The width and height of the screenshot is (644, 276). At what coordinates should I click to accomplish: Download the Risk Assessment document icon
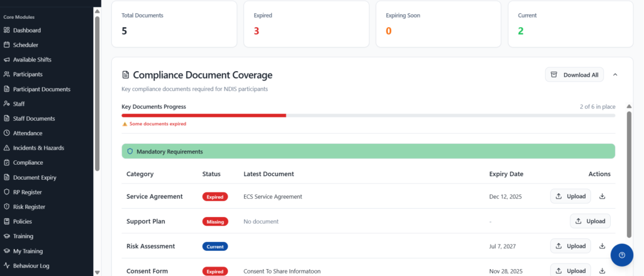[x=602, y=246]
